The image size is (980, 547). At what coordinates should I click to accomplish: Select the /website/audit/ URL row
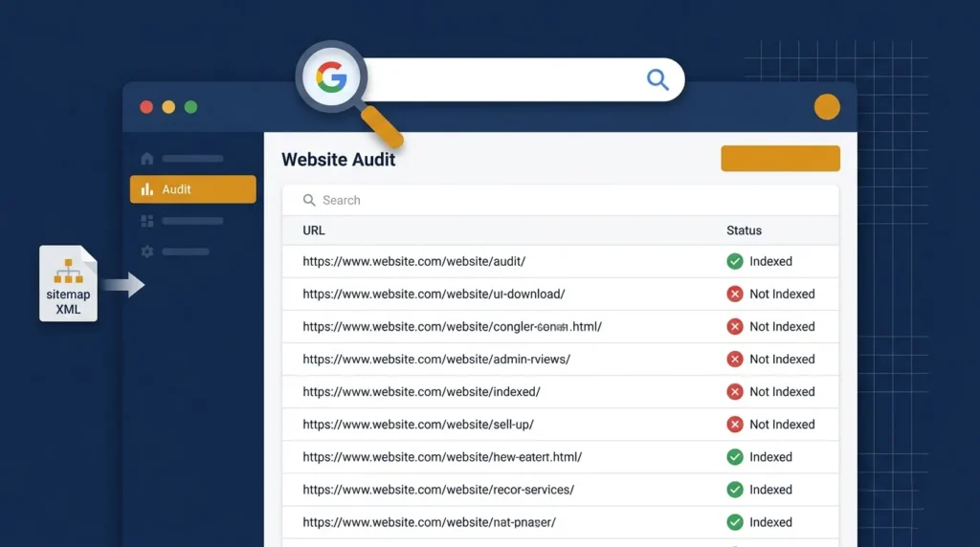(x=560, y=262)
